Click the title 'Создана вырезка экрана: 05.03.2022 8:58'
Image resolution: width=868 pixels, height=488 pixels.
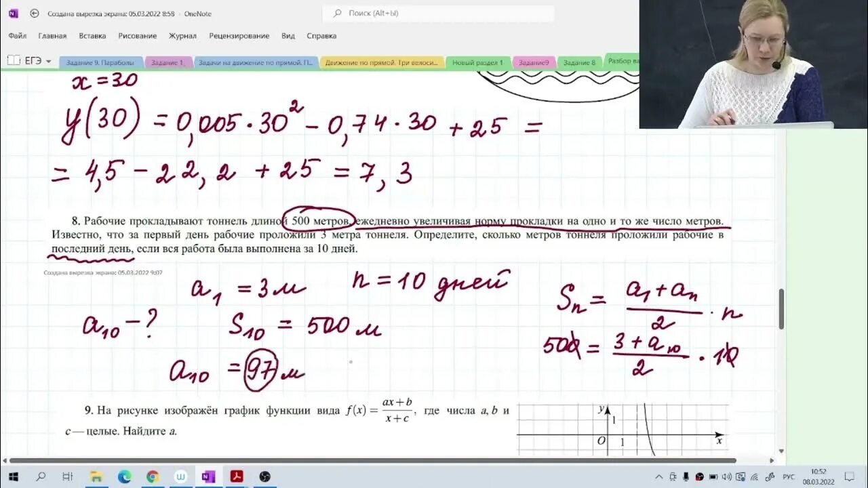tap(111, 13)
